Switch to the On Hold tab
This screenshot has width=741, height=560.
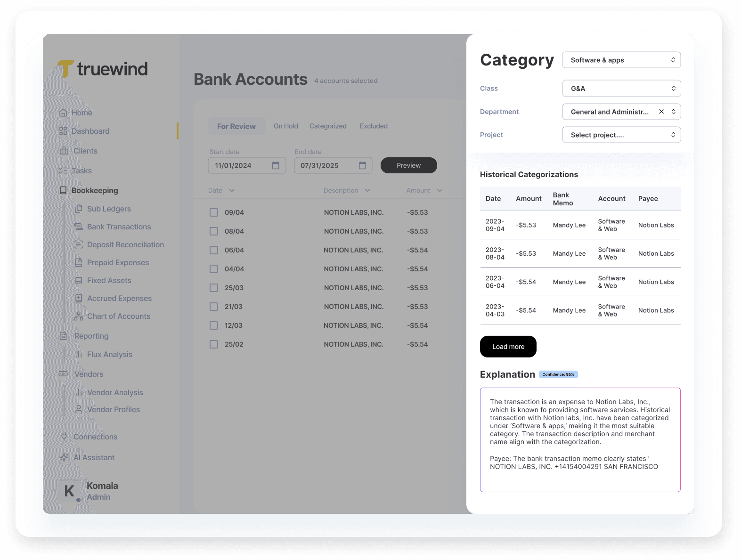(286, 126)
